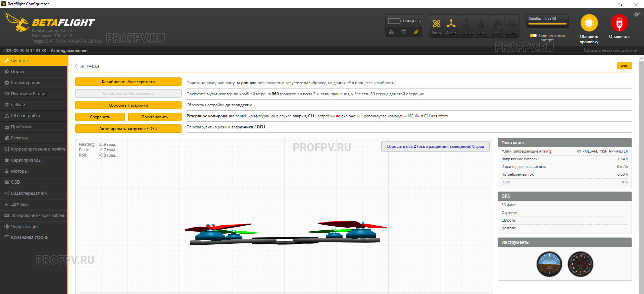Click the Сохранить backup button
This screenshot has height=294, width=644.
click(x=100, y=117)
